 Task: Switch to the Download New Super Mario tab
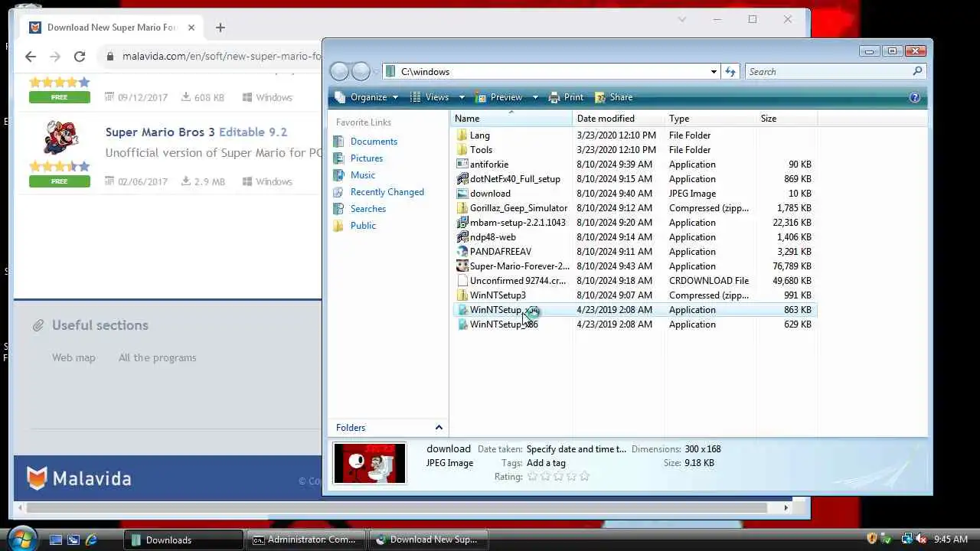tap(111, 28)
